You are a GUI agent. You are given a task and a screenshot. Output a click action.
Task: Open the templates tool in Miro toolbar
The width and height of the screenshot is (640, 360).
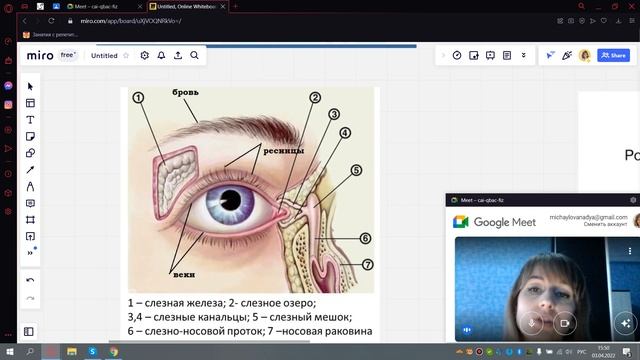[30, 103]
